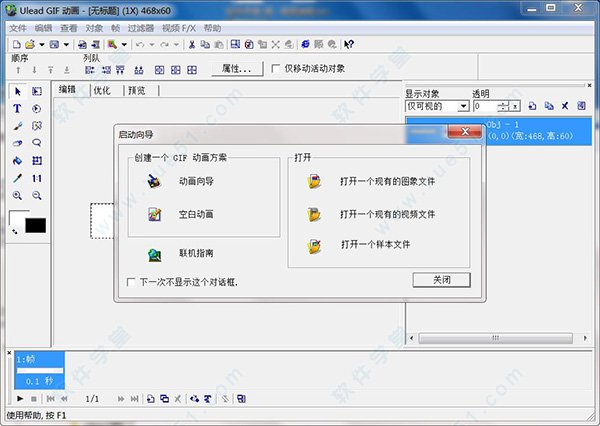Select the rectangle selection tool beside the arrow tool
The width and height of the screenshot is (600, 426).
[x=37, y=91]
